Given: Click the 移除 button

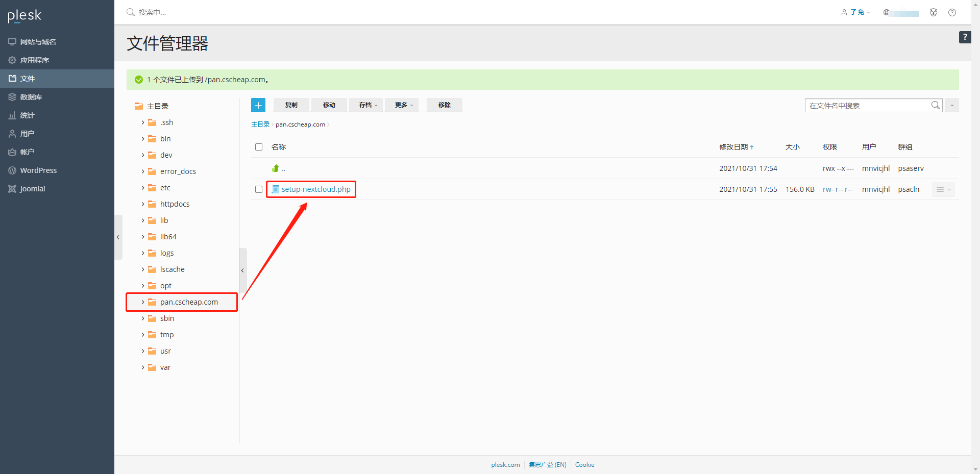Looking at the screenshot, I should click(x=445, y=105).
